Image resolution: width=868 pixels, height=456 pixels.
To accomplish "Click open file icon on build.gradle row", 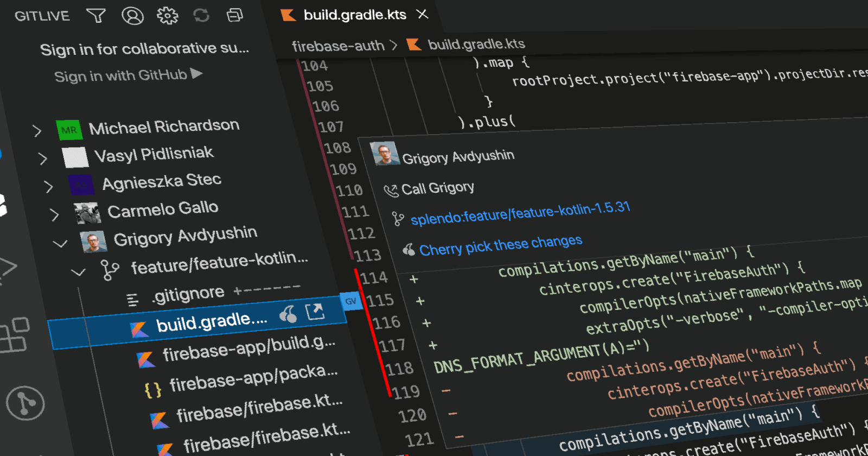I will (315, 311).
